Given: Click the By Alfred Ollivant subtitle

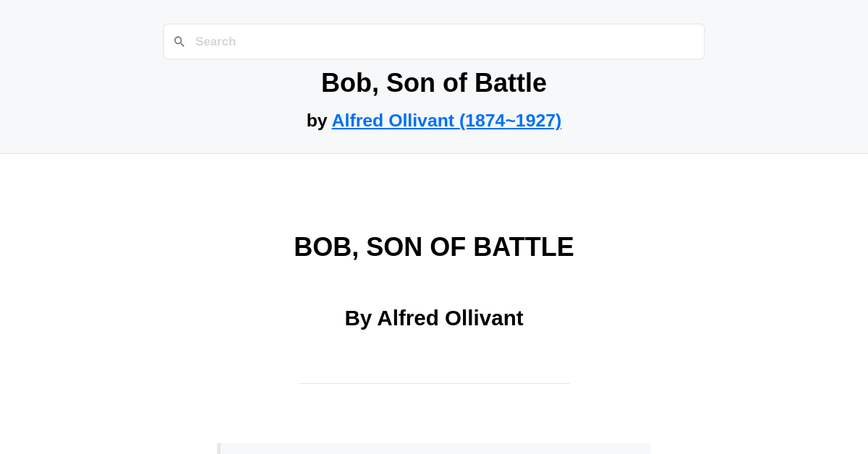Looking at the screenshot, I should click(x=434, y=317).
